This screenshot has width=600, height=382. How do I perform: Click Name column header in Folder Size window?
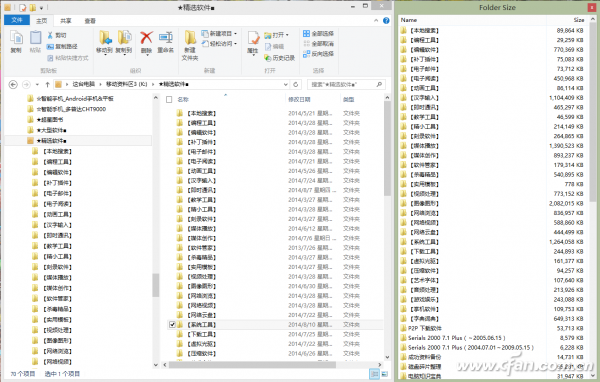[409, 20]
